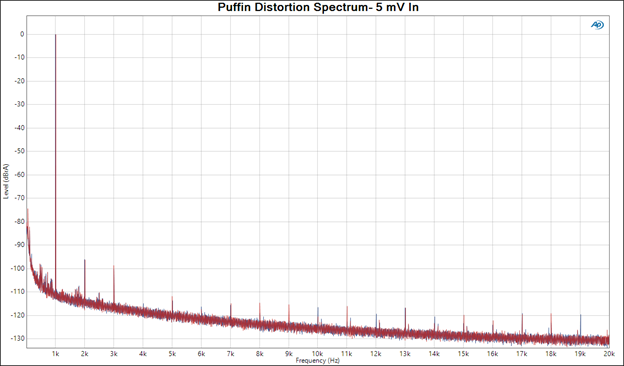Click the '-20' level tick label
624x366 pixels.
(19, 81)
